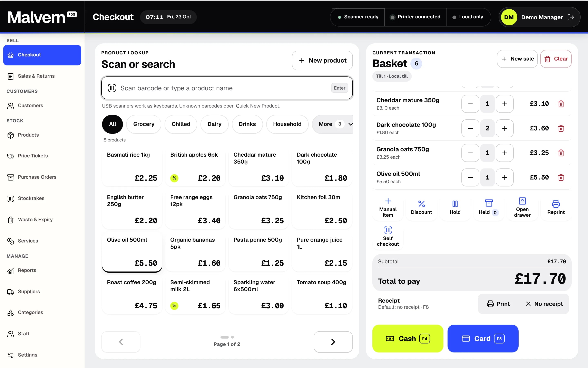
Task: Expand the More categories dropdown
Action: (x=332, y=124)
